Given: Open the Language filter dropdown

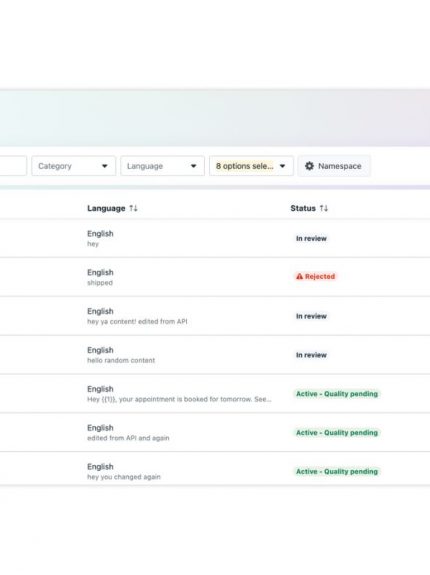Looking at the screenshot, I should coord(162,166).
